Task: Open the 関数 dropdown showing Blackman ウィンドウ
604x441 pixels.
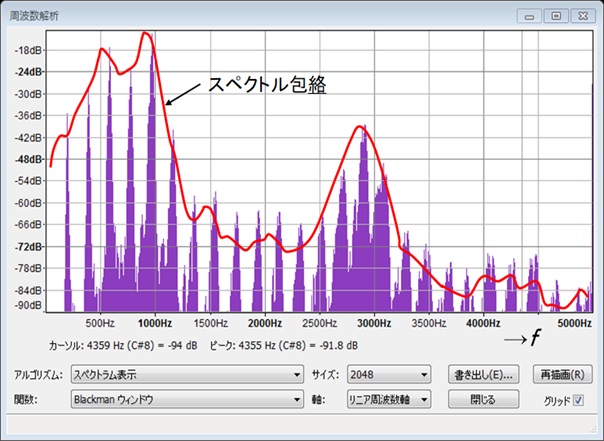Action: [x=187, y=399]
